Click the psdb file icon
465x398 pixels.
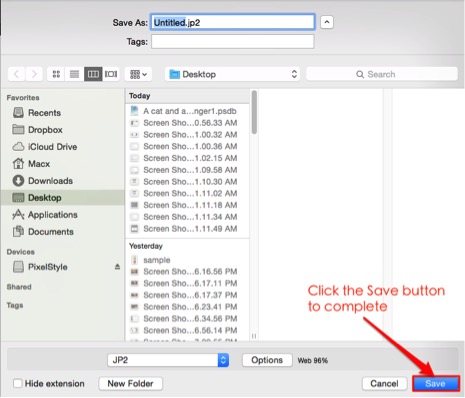(134, 111)
